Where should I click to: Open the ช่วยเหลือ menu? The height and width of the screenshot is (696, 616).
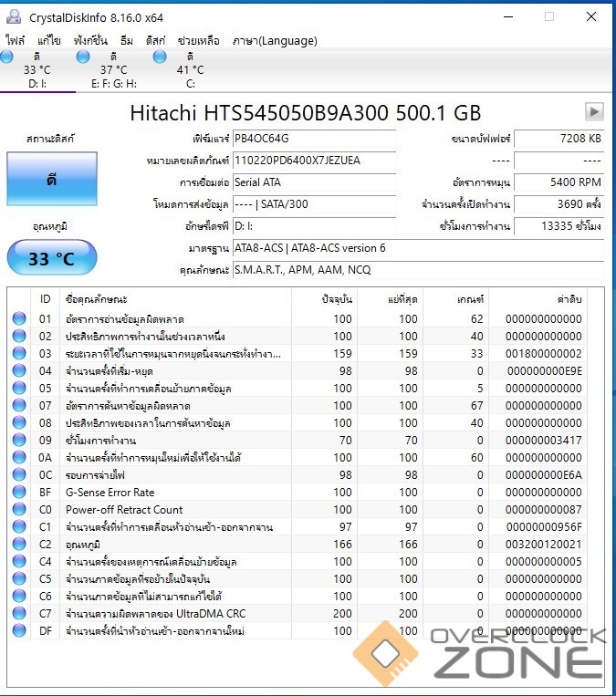pos(200,40)
